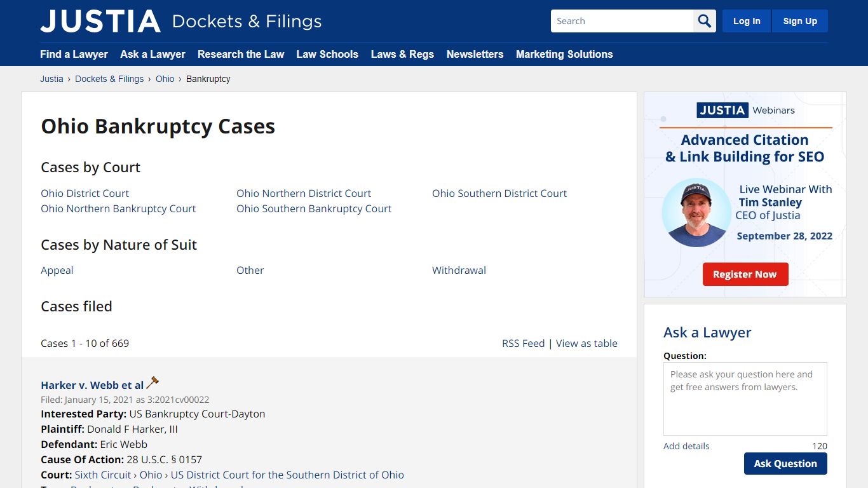Open Ohio District Court cases
The height and width of the screenshot is (488, 868).
(85, 193)
